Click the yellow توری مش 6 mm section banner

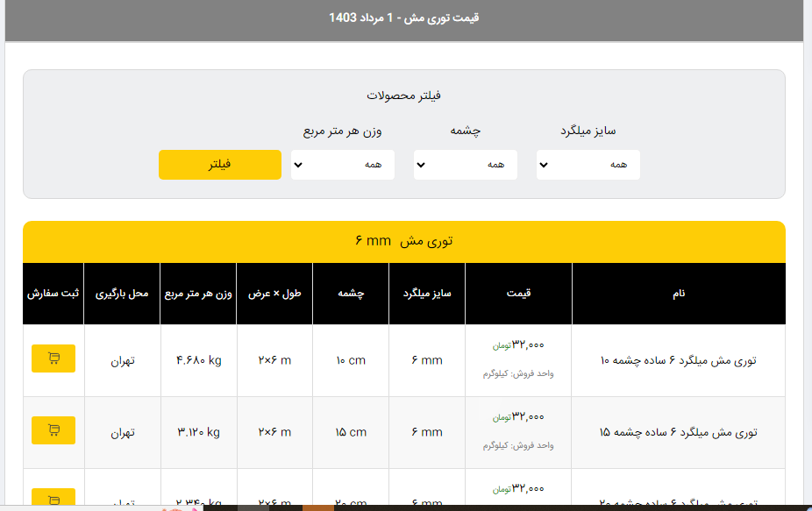[x=403, y=241]
